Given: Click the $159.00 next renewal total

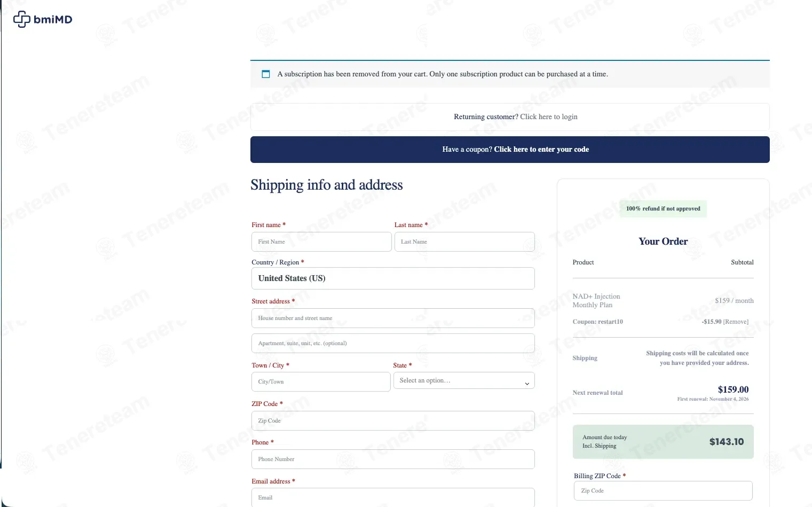Looking at the screenshot, I should coord(733,389).
